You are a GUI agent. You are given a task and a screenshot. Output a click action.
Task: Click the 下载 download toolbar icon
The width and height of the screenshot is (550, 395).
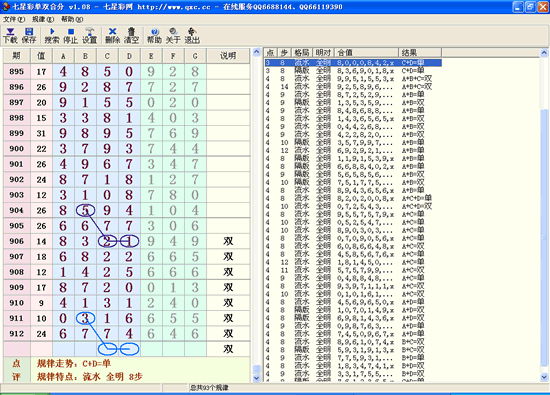pyautogui.click(x=10, y=36)
